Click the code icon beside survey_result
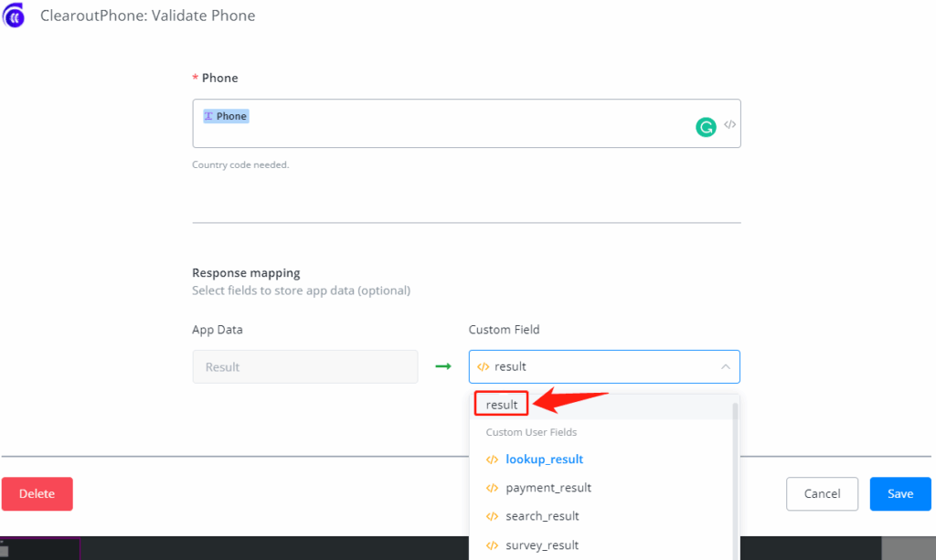This screenshot has height=560, width=936. coord(492,545)
